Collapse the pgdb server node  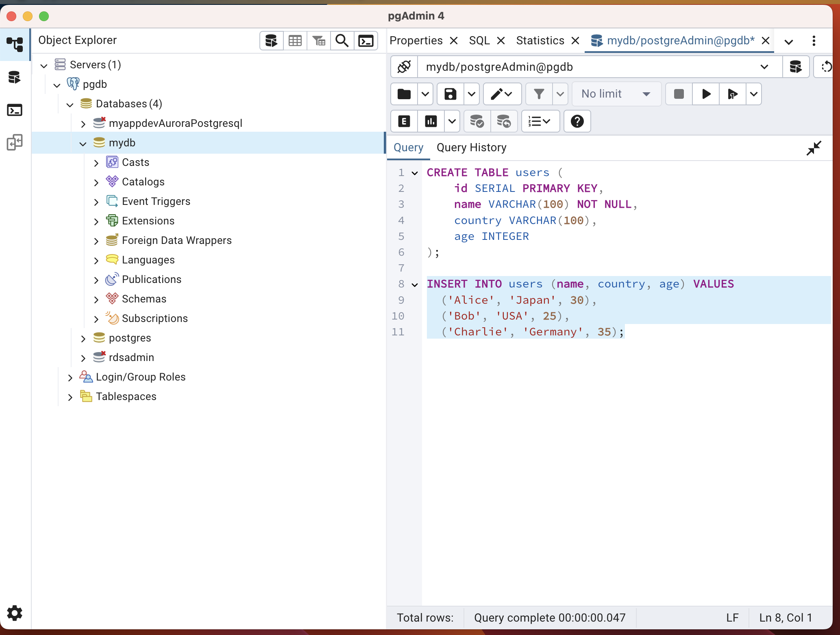tap(57, 85)
